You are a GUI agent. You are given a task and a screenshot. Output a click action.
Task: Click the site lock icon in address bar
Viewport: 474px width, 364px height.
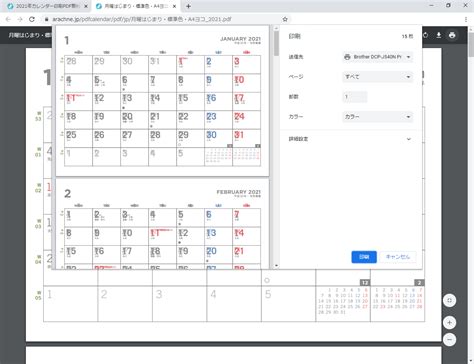tap(47, 19)
